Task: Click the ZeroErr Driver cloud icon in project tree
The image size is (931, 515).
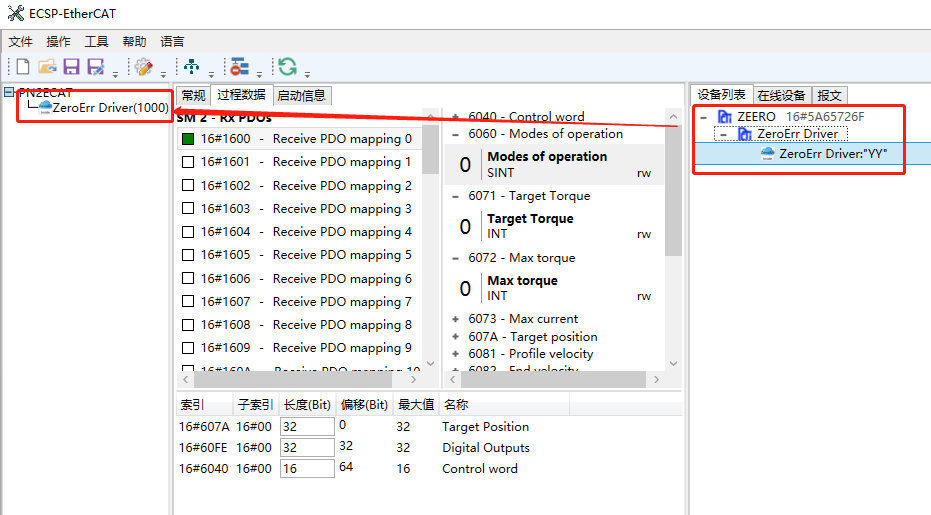Action: (45, 107)
